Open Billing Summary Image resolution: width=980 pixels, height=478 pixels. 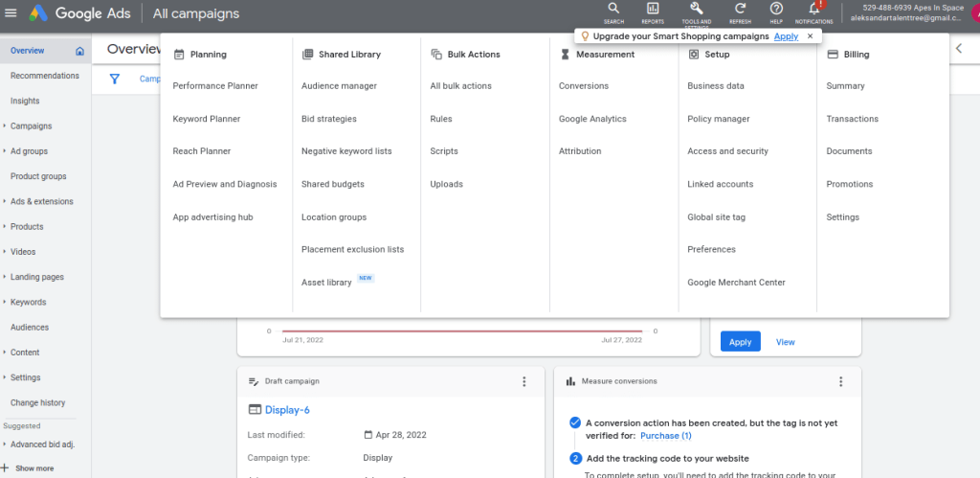coord(845,85)
